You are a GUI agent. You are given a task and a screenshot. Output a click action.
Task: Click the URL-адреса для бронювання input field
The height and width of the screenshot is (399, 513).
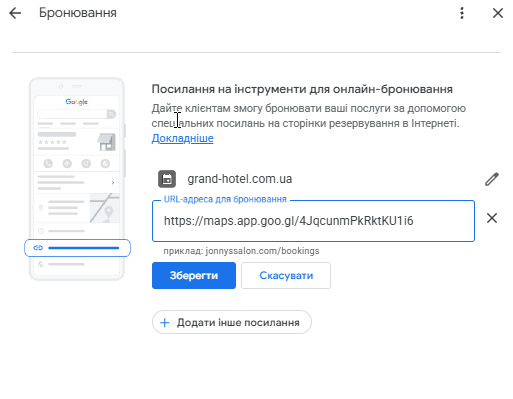313,221
